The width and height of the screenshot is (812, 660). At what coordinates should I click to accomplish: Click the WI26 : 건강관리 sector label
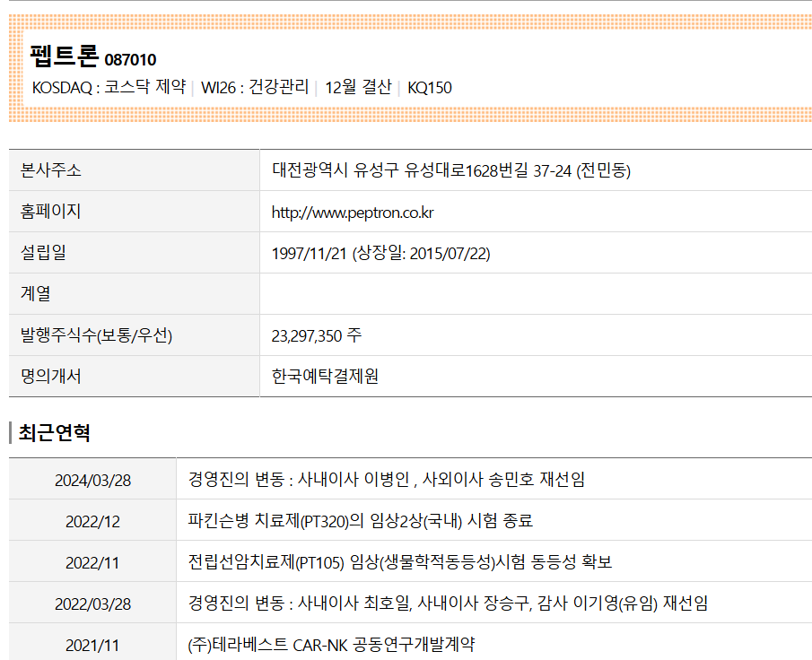click(x=255, y=87)
